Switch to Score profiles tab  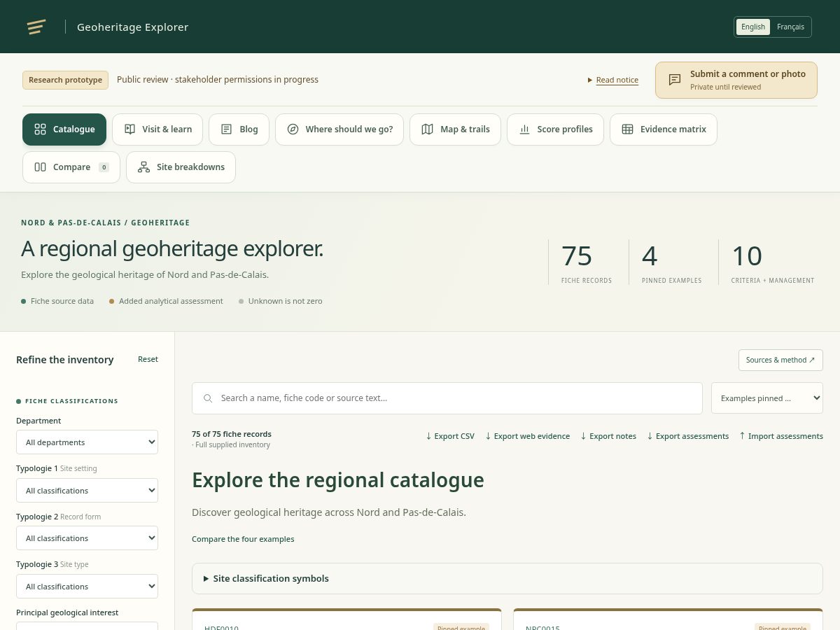coord(555,129)
